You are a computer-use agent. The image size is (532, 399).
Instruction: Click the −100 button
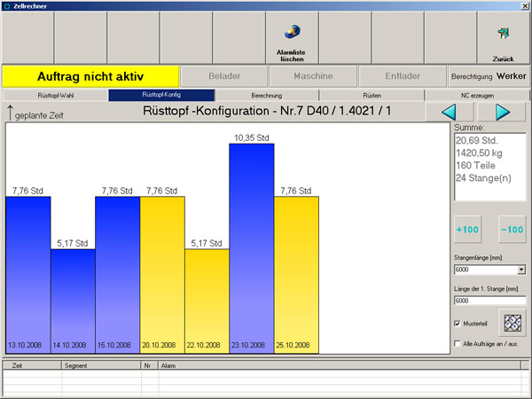[512, 230]
